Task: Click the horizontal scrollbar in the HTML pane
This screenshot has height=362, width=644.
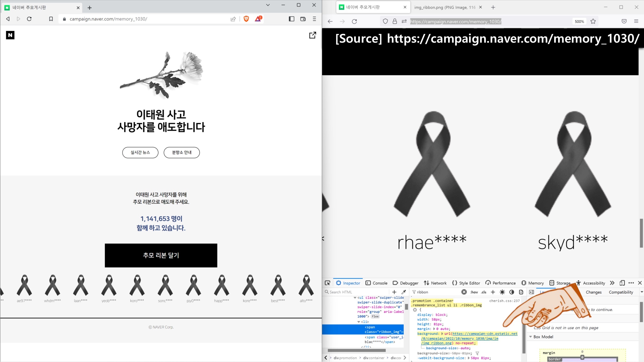Action: [357, 350]
